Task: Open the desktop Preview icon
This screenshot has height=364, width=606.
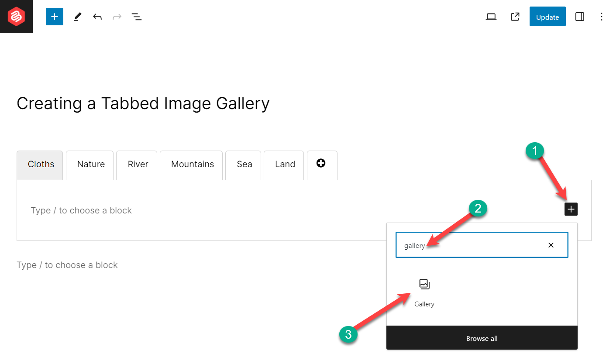Action: (491, 16)
